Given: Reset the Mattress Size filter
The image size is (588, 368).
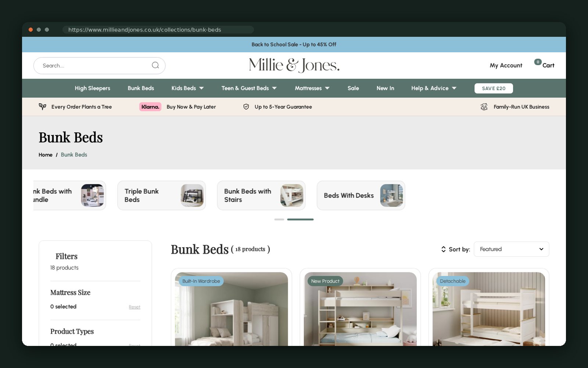Looking at the screenshot, I should pyautogui.click(x=135, y=307).
